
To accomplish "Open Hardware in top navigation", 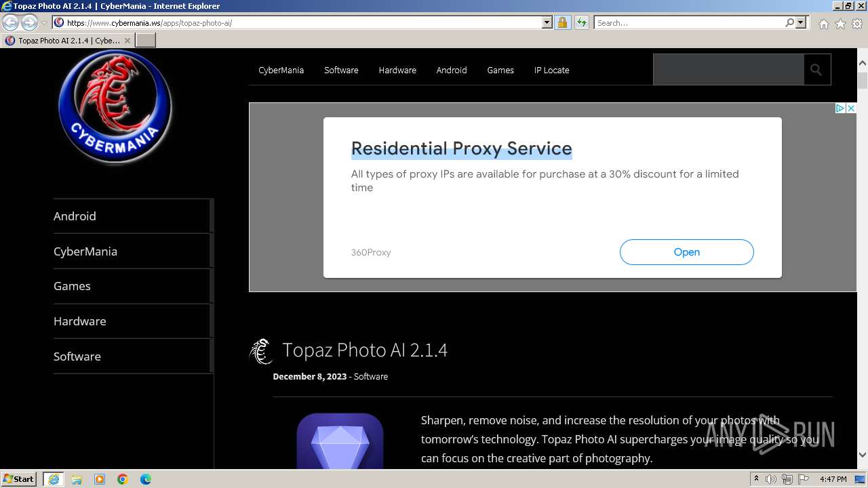I will (397, 70).
